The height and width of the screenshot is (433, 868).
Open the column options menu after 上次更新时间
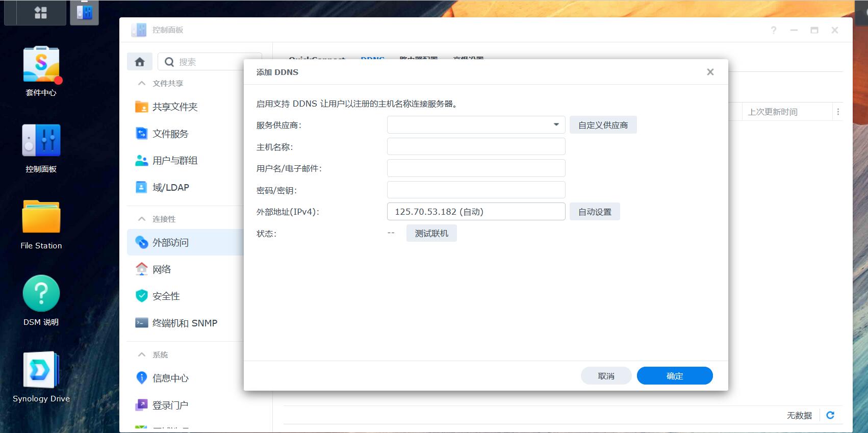pos(838,112)
